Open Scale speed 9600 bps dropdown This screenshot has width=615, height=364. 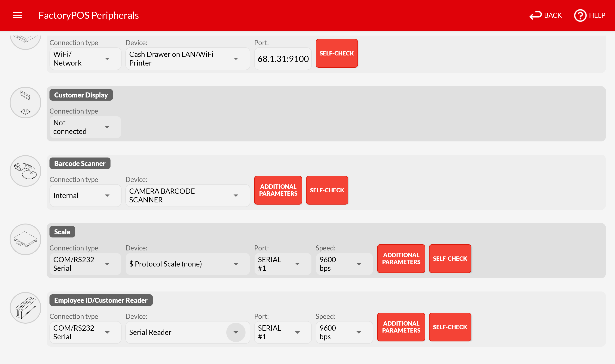(344, 264)
